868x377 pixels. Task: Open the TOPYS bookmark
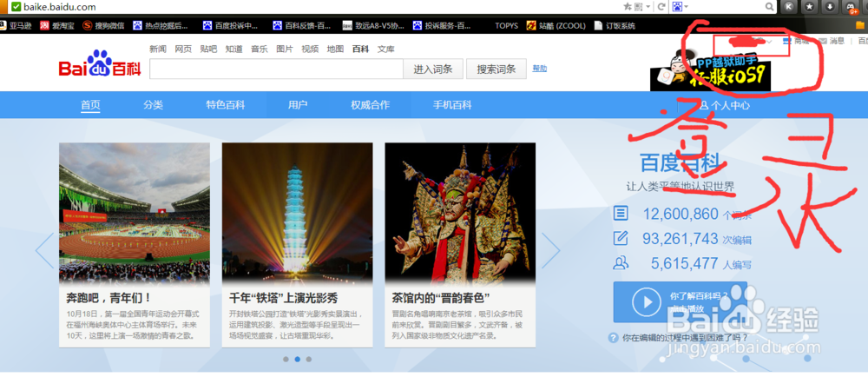point(507,25)
